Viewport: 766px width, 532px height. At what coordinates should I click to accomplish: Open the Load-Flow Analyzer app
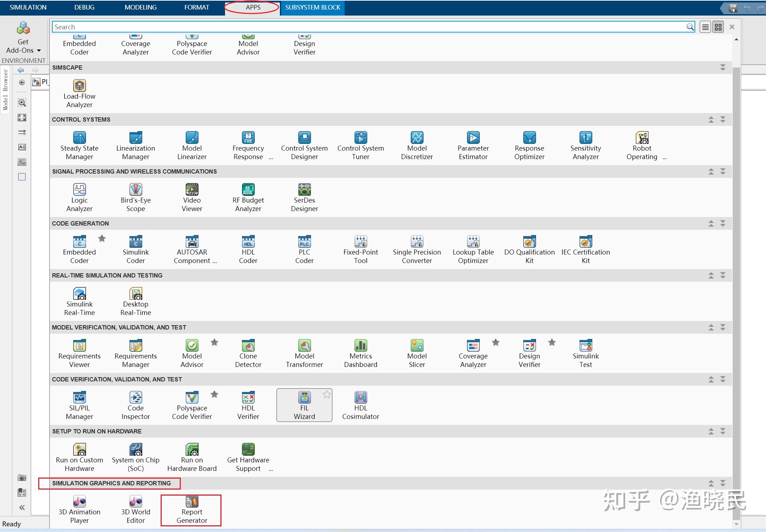[x=79, y=93]
